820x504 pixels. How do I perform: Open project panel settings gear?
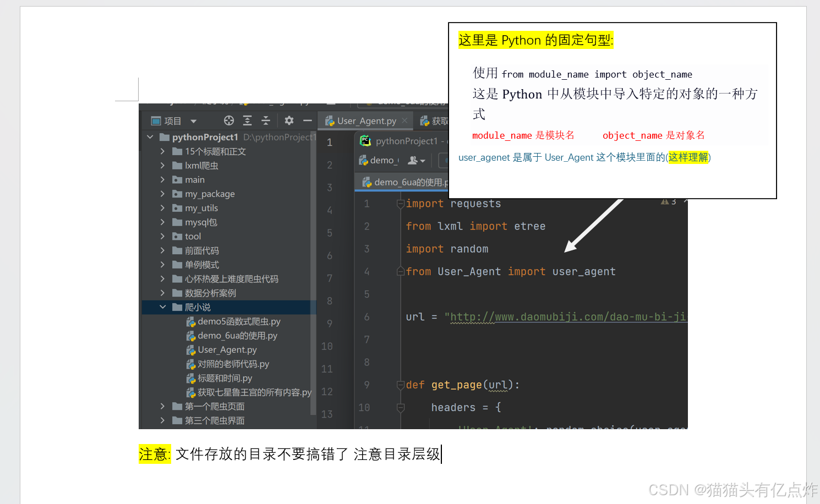(289, 120)
